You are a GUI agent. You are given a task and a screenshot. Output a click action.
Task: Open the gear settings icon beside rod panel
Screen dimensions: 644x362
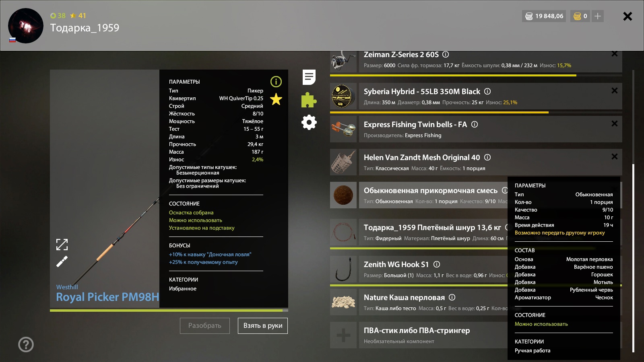coord(309,122)
